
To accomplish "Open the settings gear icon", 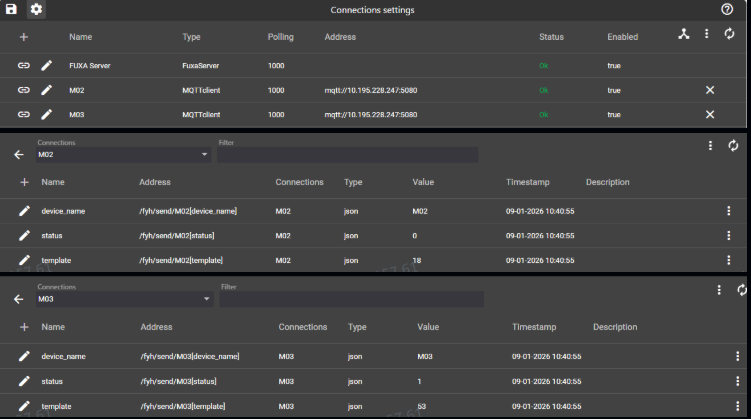I will pos(36,9).
